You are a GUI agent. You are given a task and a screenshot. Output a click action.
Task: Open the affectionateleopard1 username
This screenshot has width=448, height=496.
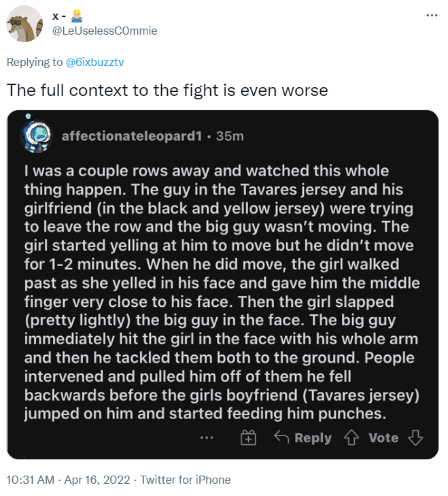(131, 136)
